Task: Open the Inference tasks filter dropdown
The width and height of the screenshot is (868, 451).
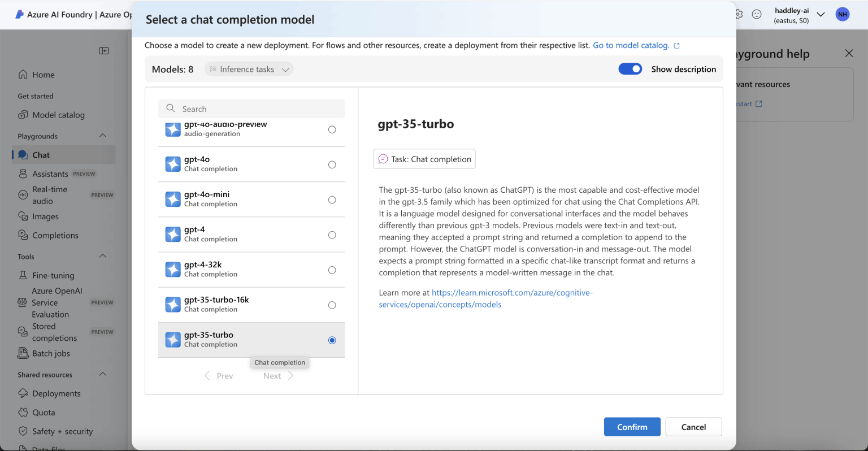Action: click(249, 70)
